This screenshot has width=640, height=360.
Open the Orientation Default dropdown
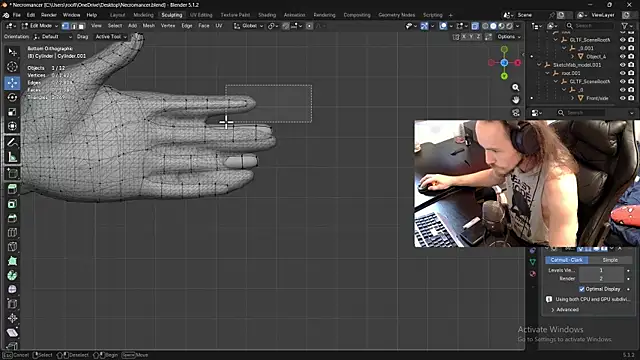(x=53, y=37)
